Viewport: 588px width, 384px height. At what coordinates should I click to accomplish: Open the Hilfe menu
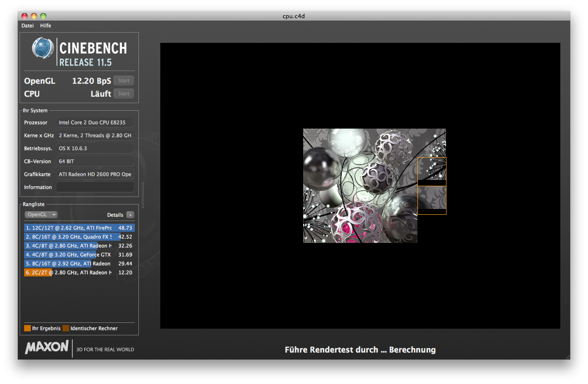point(46,25)
